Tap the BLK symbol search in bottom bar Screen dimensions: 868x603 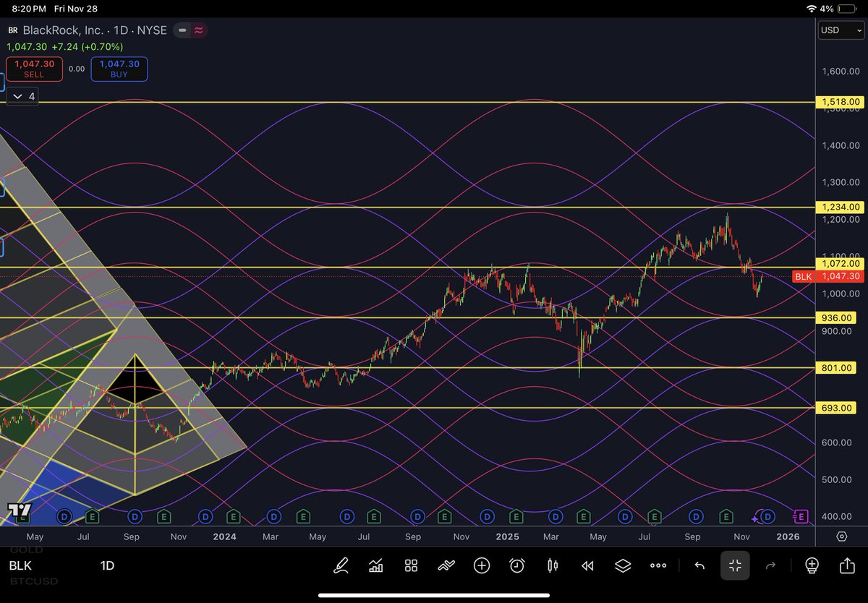click(x=20, y=565)
